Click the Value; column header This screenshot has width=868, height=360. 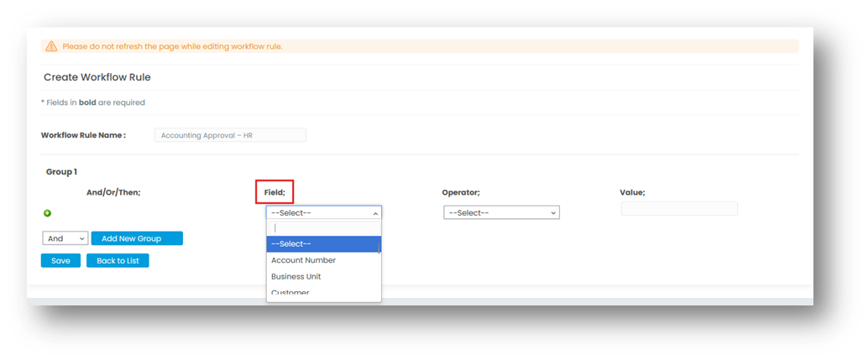633,192
